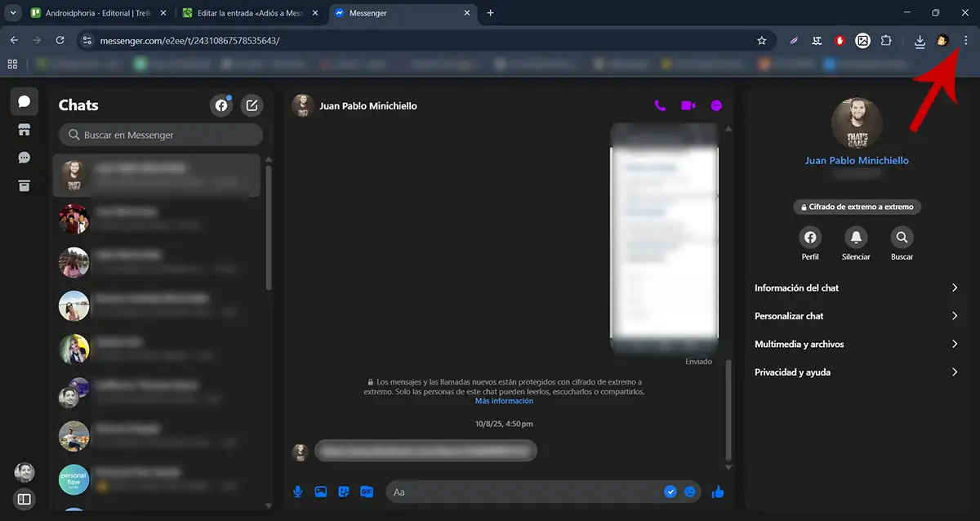This screenshot has width=980, height=521.
Task: Open message requests in the sidebar
Action: tap(24, 157)
